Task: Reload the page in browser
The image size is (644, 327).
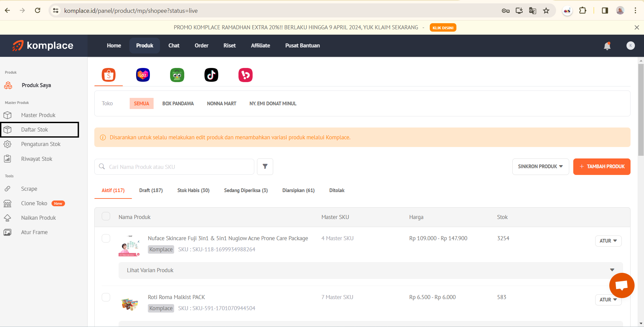Action: pos(38,10)
